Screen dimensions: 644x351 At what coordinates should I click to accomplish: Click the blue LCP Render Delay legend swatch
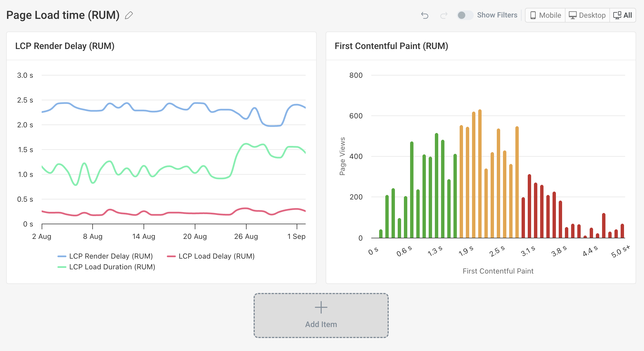(x=62, y=256)
